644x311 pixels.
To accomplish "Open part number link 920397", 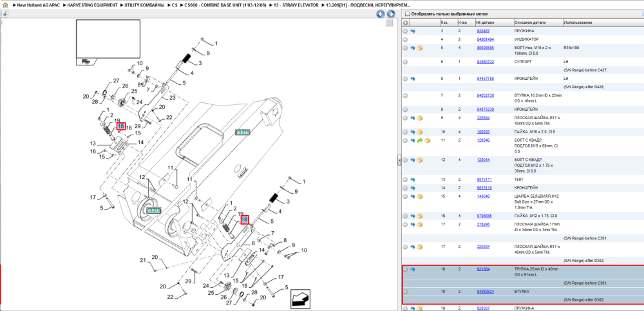I will [x=482, y=308].
